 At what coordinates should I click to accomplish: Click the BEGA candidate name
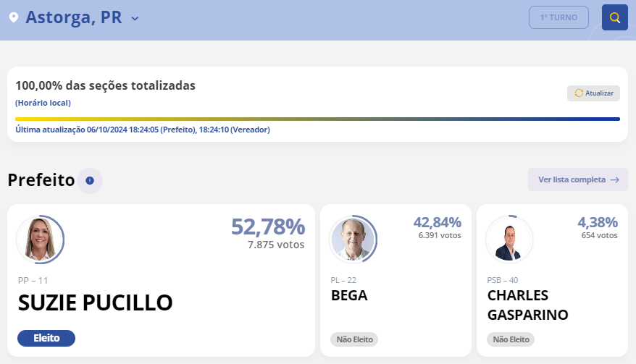[349, 296]
